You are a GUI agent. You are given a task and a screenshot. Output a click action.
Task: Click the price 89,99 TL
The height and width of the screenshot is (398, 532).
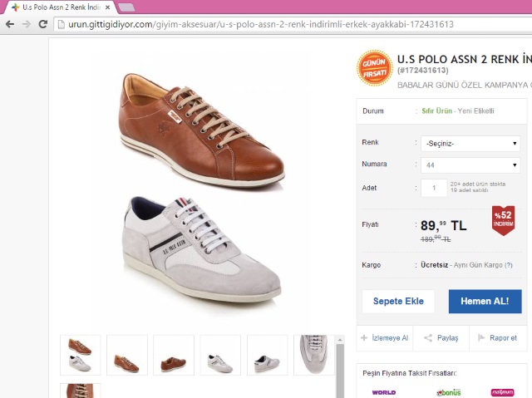[443, 225]
